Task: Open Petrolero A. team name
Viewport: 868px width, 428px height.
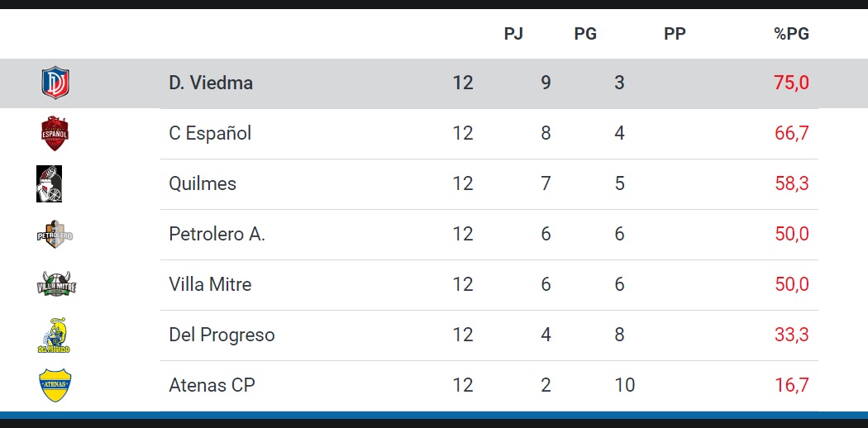Action: (x=217, y=234)
